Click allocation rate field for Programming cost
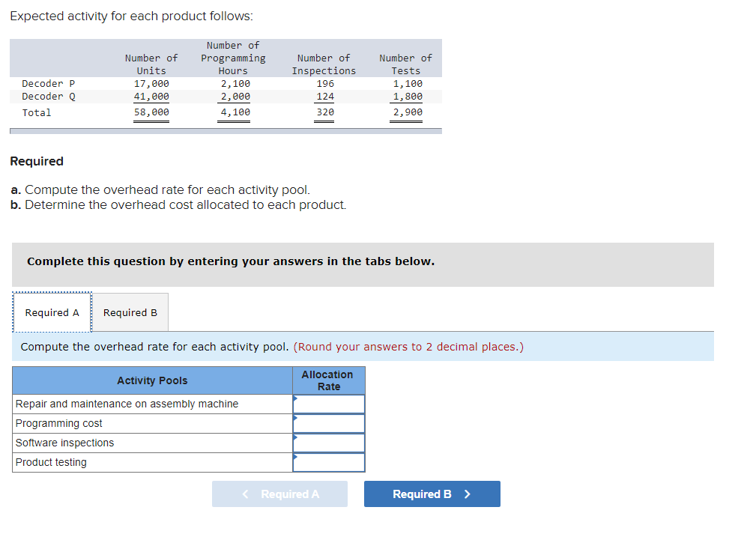 point(330,423)
